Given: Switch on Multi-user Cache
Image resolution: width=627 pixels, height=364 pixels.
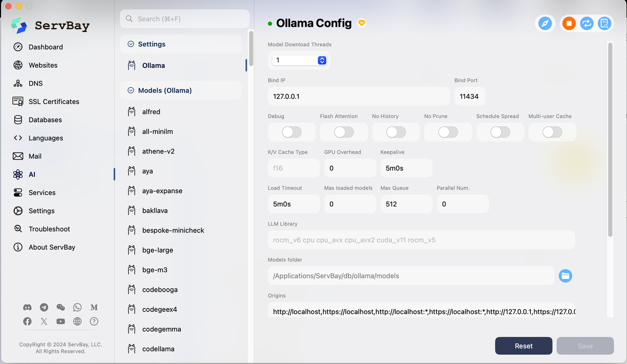Looking at the screenshot, I should pos(552,132).
